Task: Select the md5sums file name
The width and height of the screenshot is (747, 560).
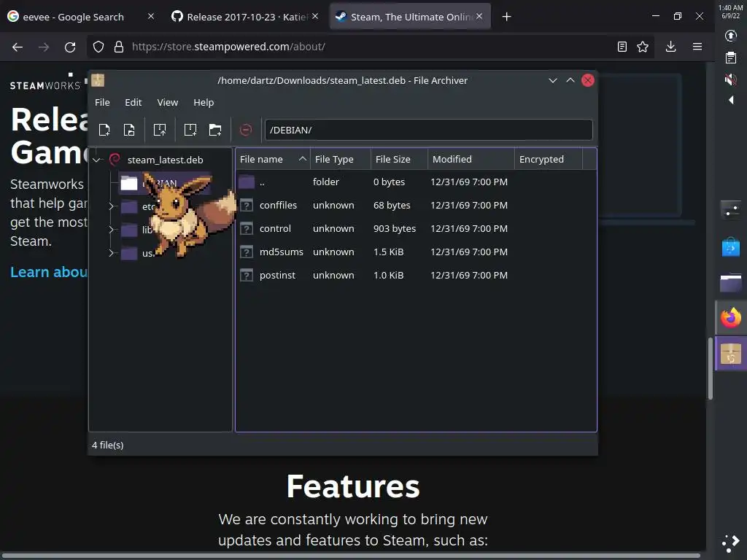Action: [281, 252]
